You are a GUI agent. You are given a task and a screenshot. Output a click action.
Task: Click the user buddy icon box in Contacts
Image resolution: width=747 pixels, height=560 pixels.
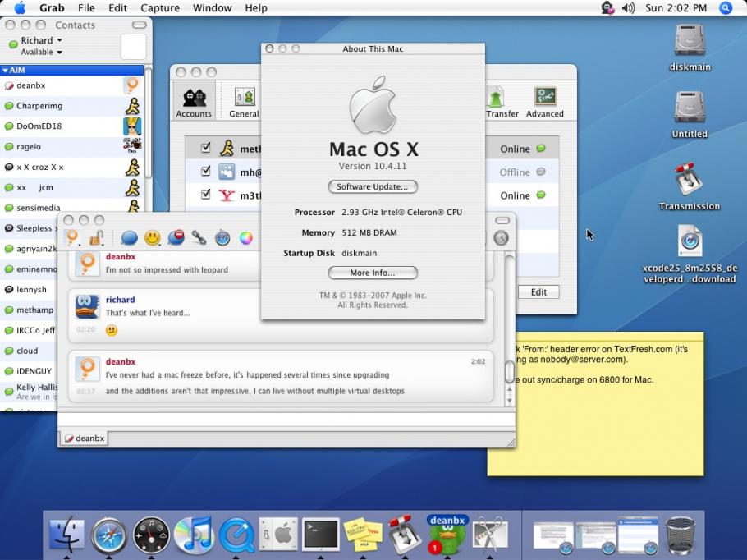pos(133,47)
